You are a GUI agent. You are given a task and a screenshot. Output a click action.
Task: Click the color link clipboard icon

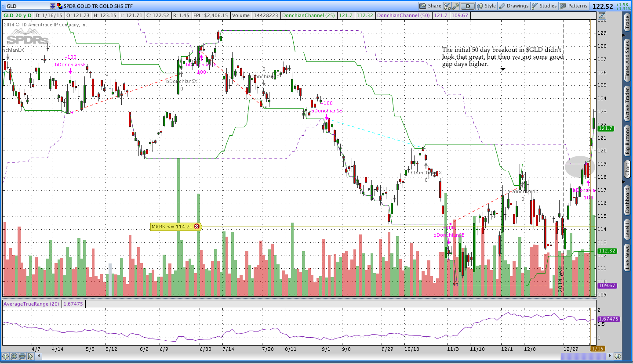click(x=59, y=6)
